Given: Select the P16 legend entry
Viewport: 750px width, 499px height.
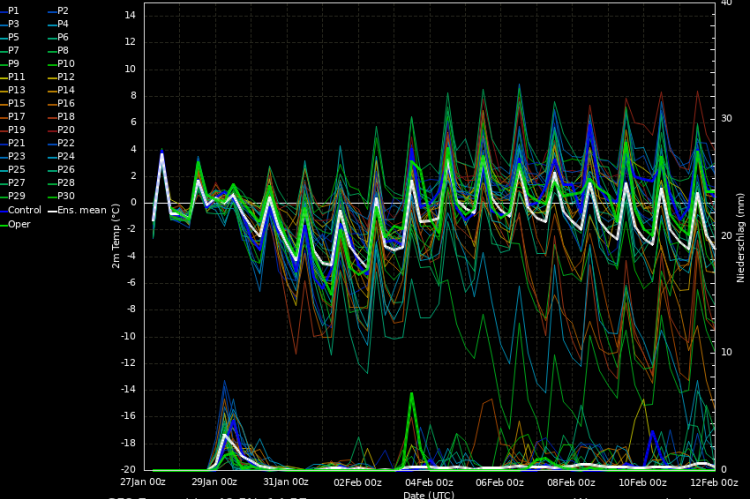Looking at the screenshot, I should tap(65, 103).
